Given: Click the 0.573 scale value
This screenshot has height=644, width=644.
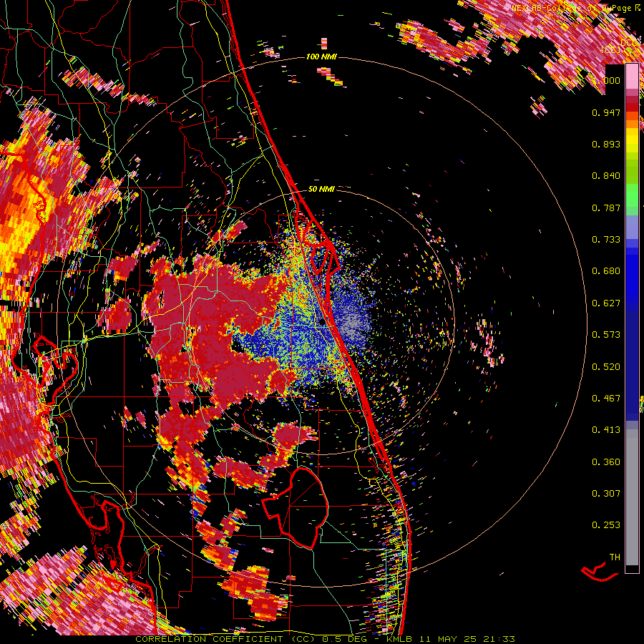Looking at the screenshot, I should 606,335.
